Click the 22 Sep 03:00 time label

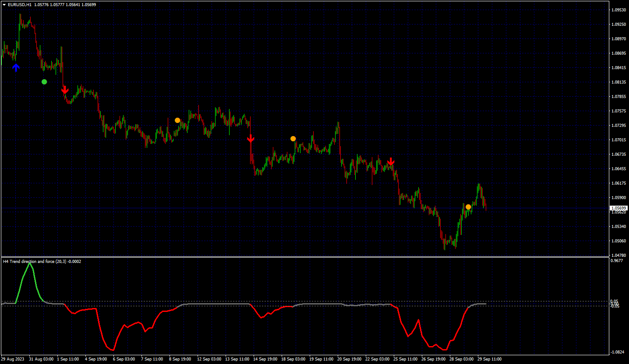378,359
